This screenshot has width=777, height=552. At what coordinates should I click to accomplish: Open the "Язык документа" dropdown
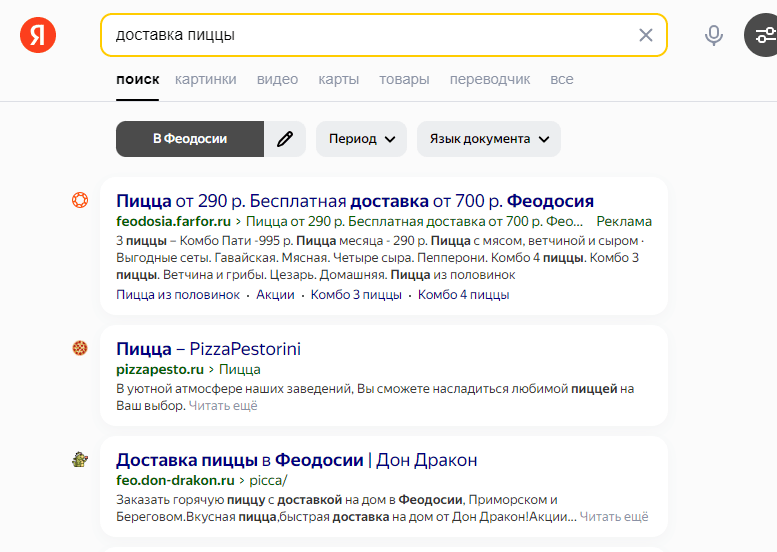489,139
